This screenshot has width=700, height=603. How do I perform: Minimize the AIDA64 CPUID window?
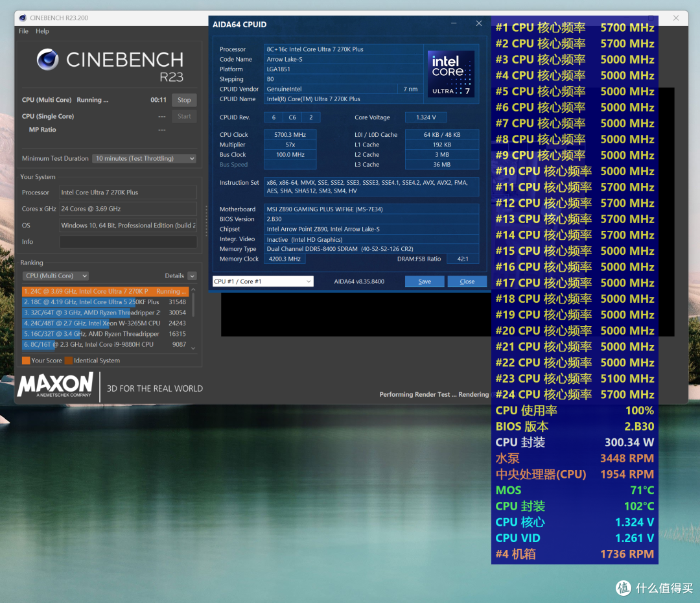(x=454, y=24)
